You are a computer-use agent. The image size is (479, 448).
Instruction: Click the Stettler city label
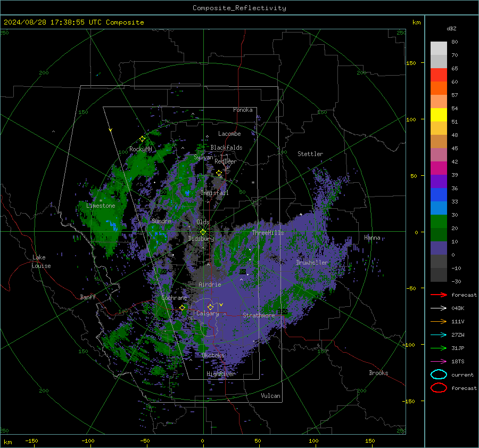click(310, 154)
